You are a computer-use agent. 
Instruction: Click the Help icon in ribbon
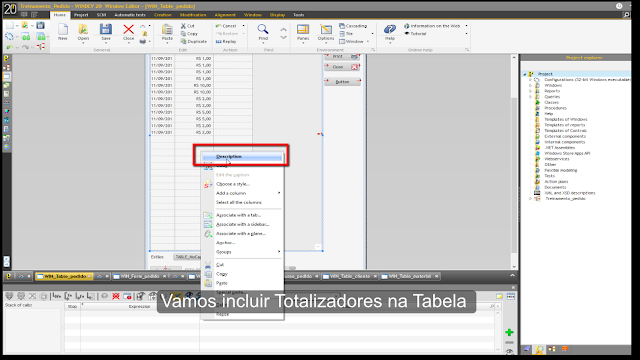click(x=390, y=29)
